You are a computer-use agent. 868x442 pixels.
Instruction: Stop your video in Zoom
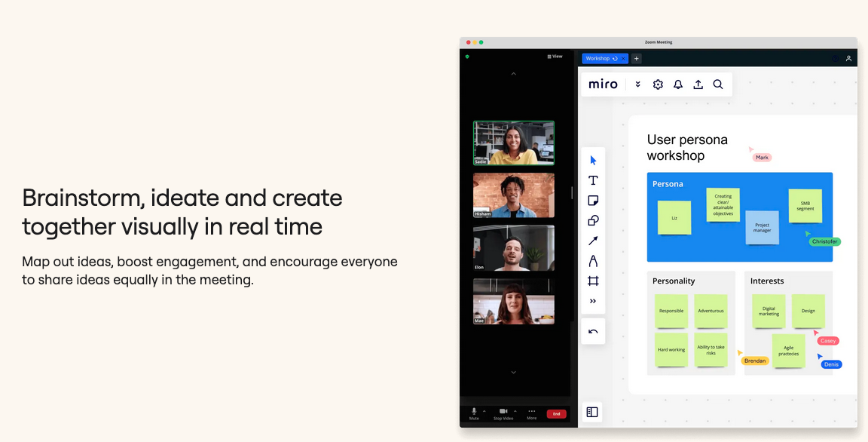pos(503,412)
